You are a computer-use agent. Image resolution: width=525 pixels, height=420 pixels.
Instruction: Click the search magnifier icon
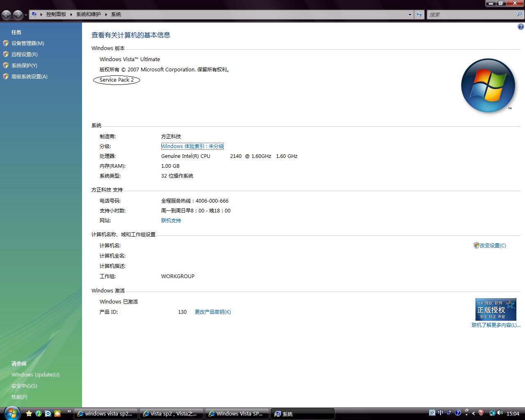520,14
